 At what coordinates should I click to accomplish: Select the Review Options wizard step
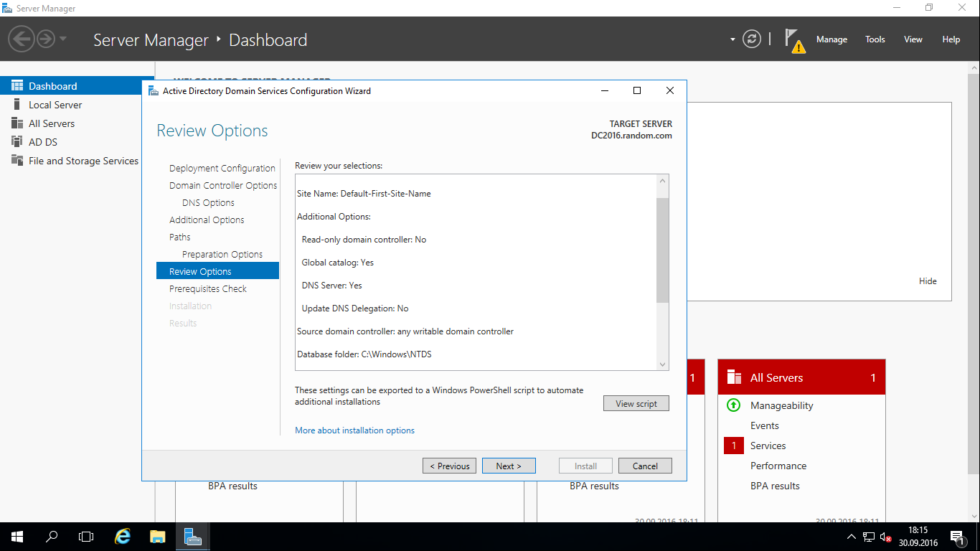coord(217,271)
